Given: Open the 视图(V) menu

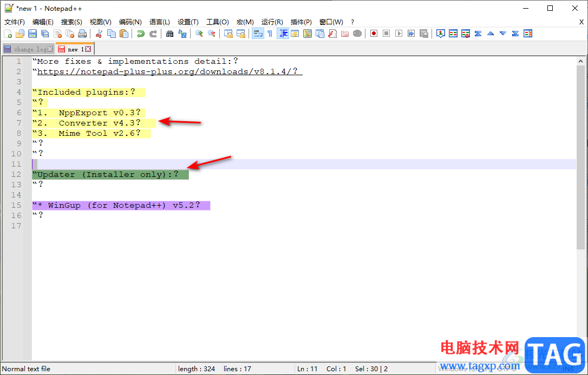Looking at the screenshot, I should (101, 22).
